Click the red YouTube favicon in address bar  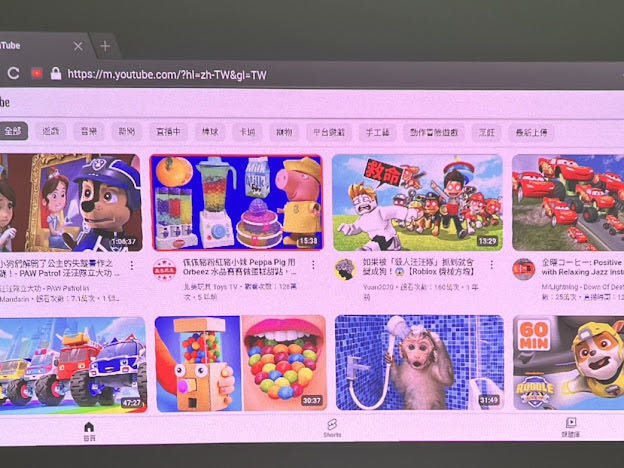[x=37, y=73]
